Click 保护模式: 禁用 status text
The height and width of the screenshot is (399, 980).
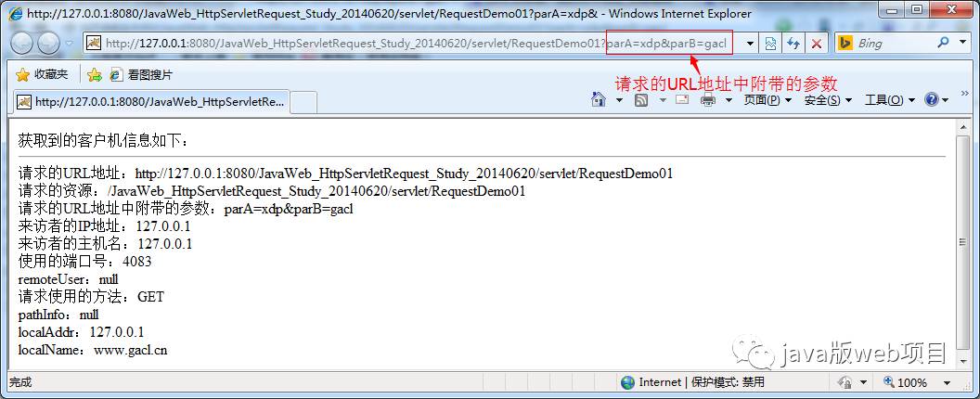coord(729,382)
